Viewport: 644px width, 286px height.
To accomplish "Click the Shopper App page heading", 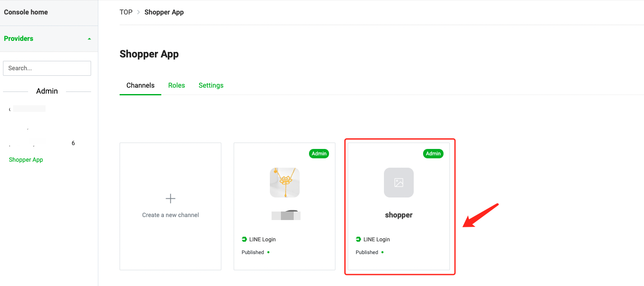I will tap(149, 54).
